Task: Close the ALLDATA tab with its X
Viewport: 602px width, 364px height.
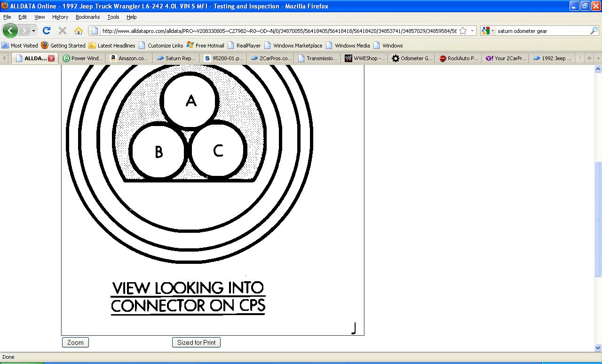Action: (x=51, y=58)
